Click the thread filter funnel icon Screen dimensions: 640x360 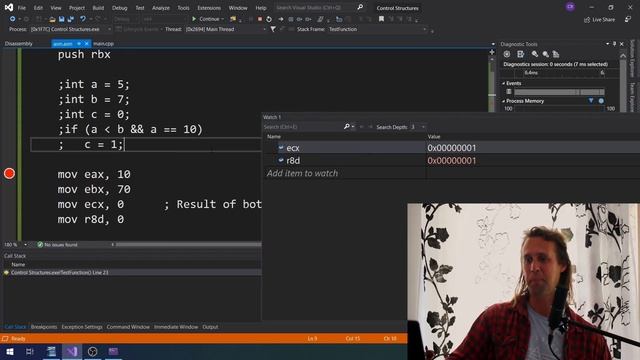tap(273, 29)
